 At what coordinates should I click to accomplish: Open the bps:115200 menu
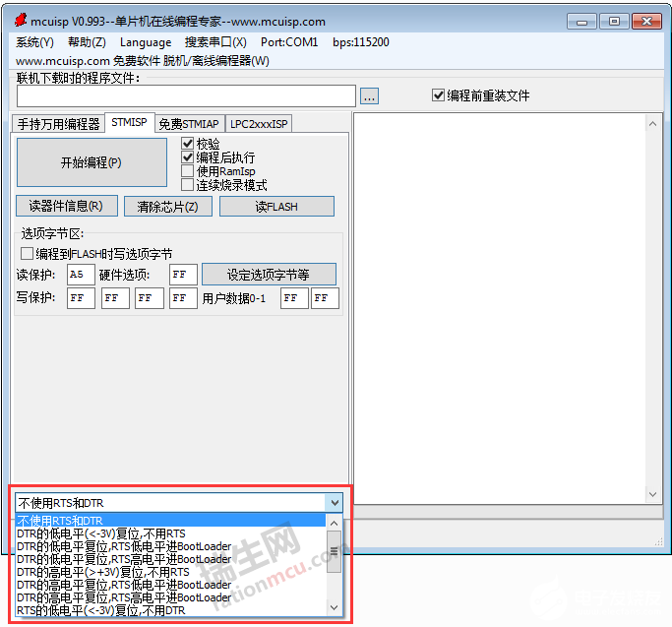361,42
